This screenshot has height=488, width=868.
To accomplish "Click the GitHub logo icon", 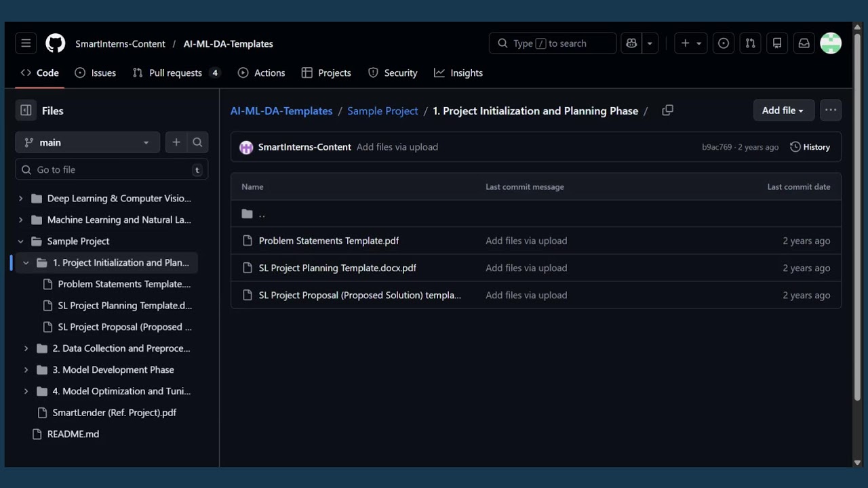I will 56,43.
